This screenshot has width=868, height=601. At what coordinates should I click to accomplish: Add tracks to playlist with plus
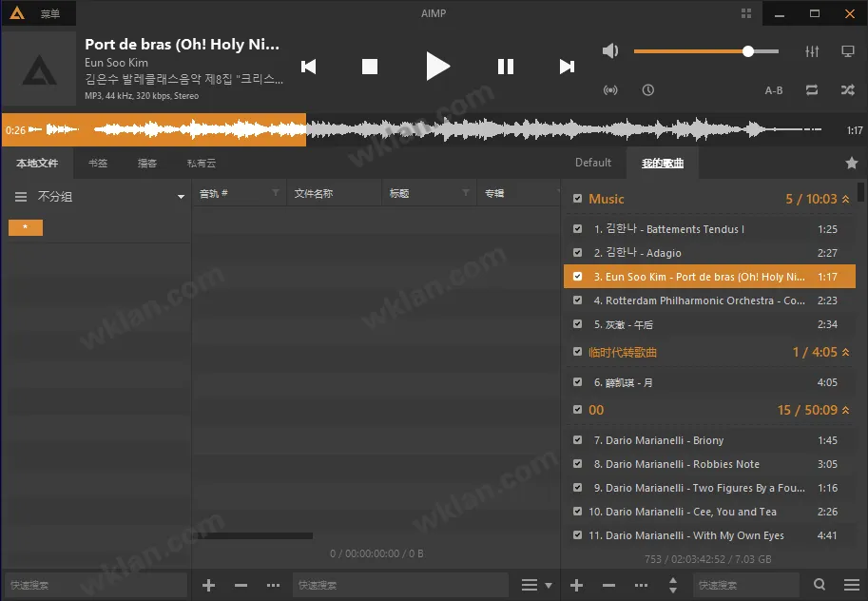click(576, 585)
